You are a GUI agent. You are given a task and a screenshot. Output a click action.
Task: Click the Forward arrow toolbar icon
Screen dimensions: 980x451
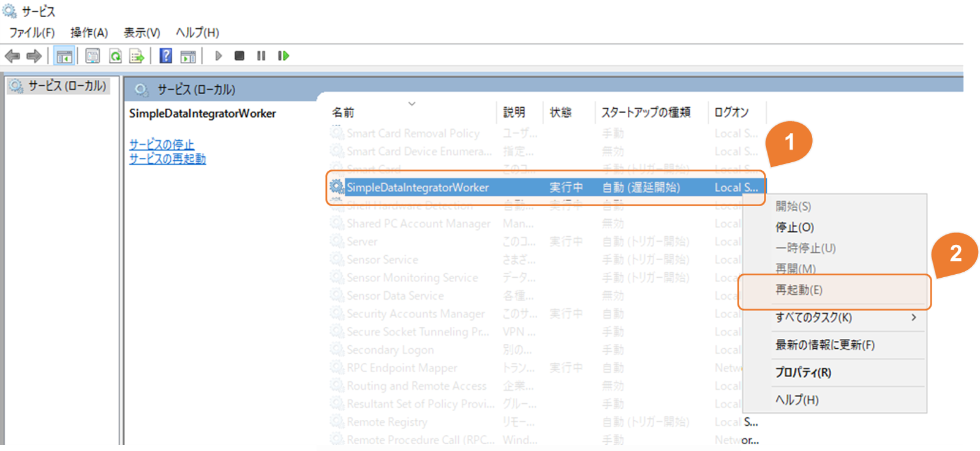[x=34, y=56]
